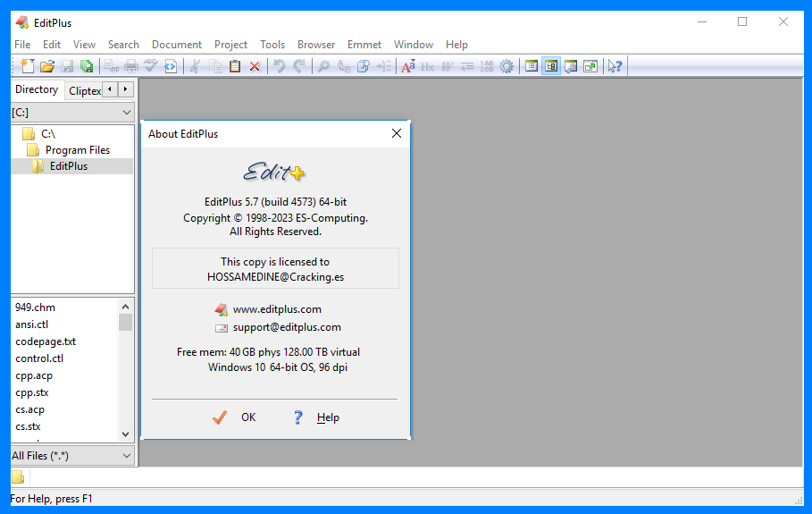Click the Cut scissors icon
Viewport: 812px width, 514px height.
(196, 66)
